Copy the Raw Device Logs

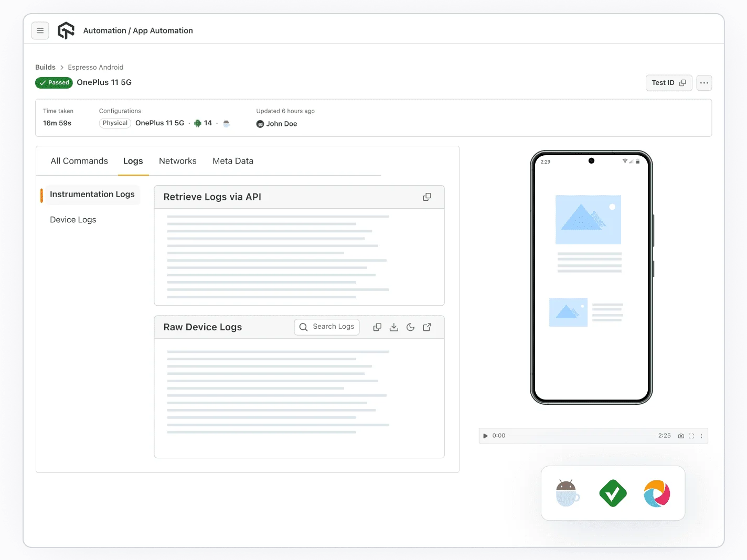[x=377, y=327]
